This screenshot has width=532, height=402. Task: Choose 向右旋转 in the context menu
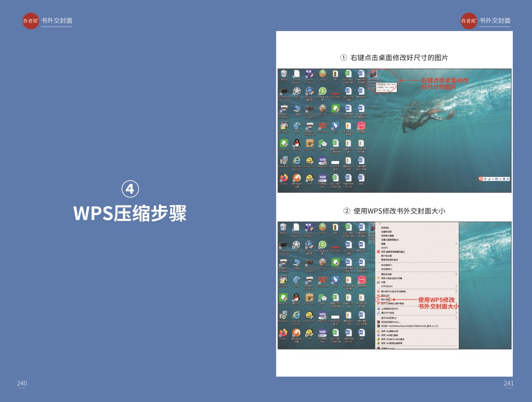click(387, 265)
